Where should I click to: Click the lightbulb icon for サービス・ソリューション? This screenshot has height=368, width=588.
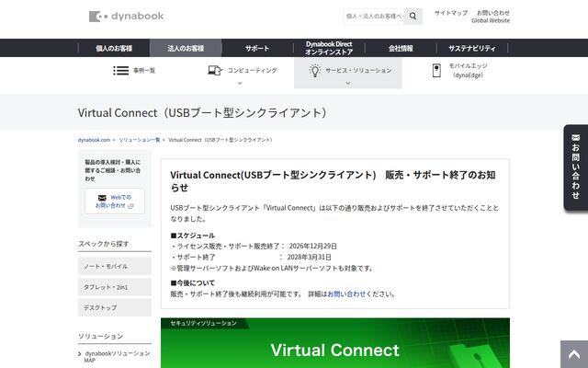point(314,71)
